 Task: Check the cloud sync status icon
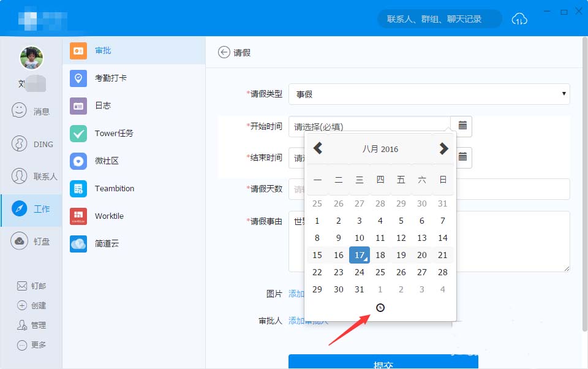click(x=519, y=19)
